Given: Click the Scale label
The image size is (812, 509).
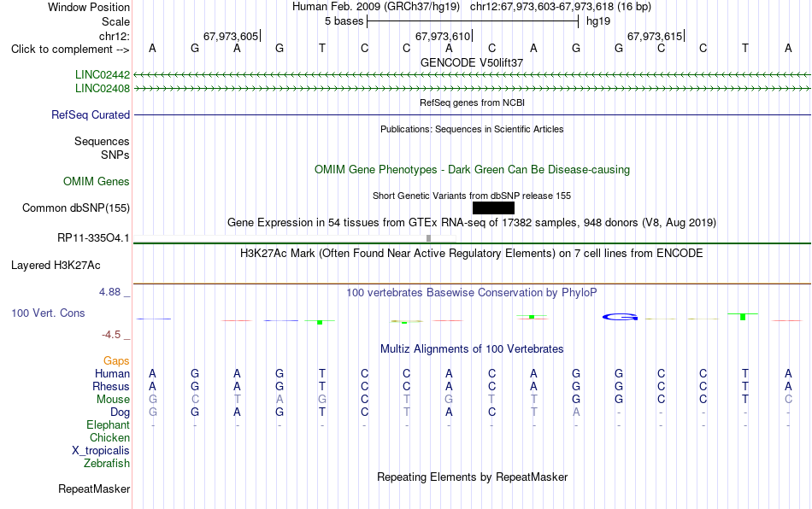Looking at the screenshot, I should tap(115, 21).
